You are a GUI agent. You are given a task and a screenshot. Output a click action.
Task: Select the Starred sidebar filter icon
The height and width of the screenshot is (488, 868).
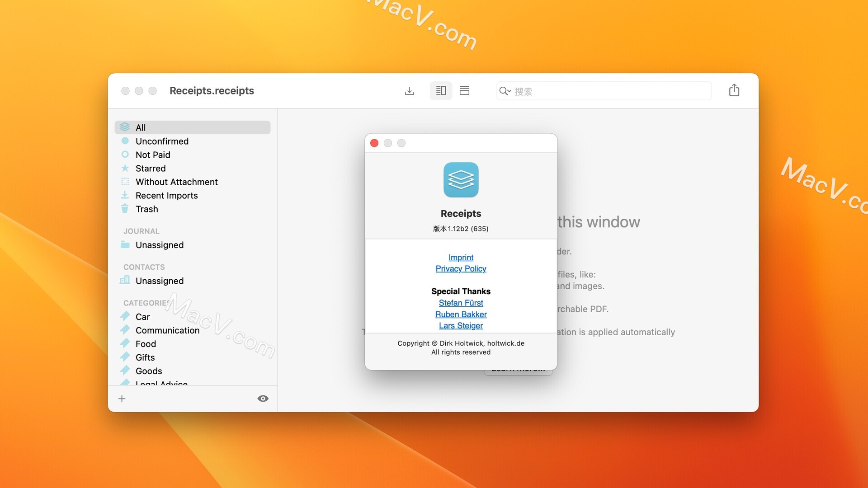[125, 168]
